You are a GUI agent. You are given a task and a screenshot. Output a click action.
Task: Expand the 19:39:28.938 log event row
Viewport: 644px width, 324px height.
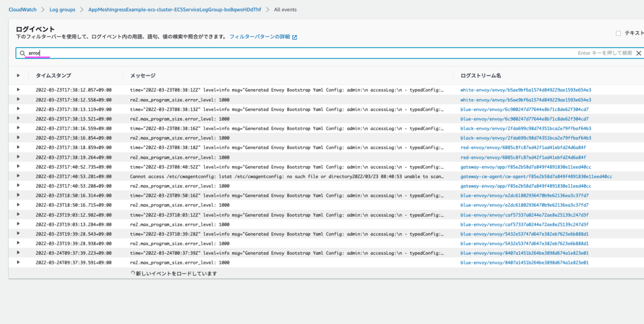pos(18,243)
